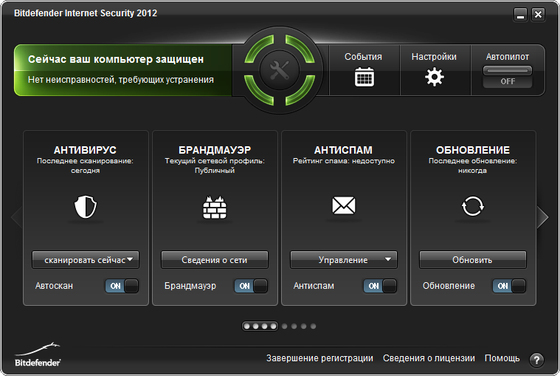Open Настройки gear icon

point(434,77)
